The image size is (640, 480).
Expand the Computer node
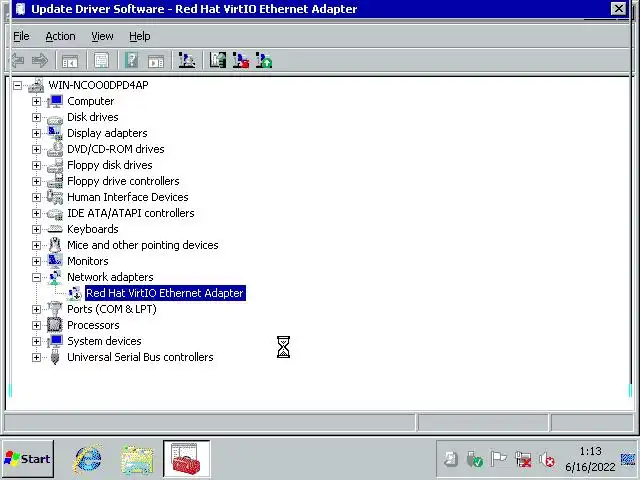tap(36, 101)
